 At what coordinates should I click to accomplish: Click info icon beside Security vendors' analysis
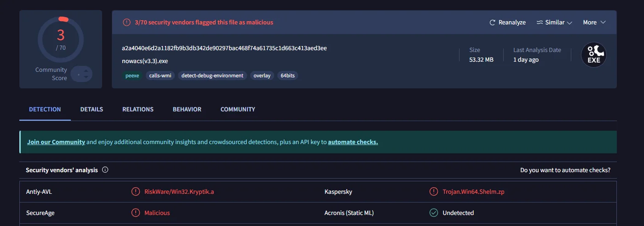[105, 170]
